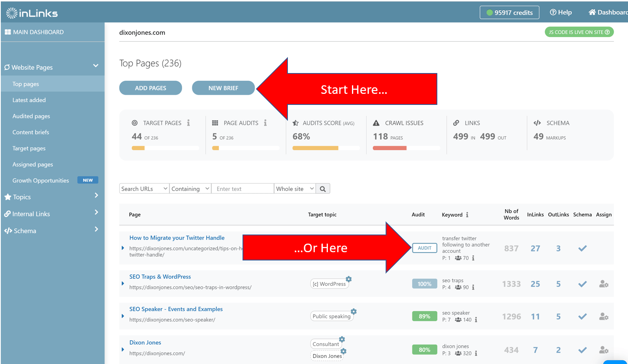Viewport: 628px width, 364px height.
Task: Expand the Schema sidebar section
Action: coord(96,229)
